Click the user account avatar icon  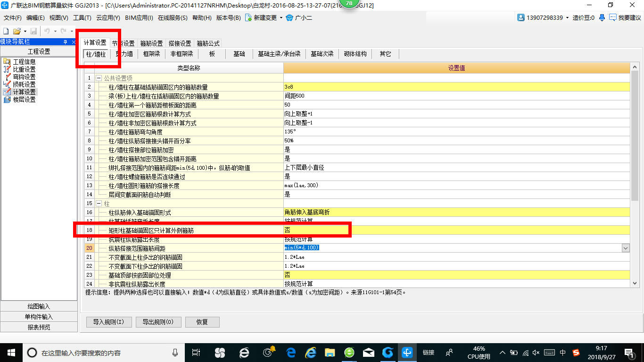click(x=521, y=17)
